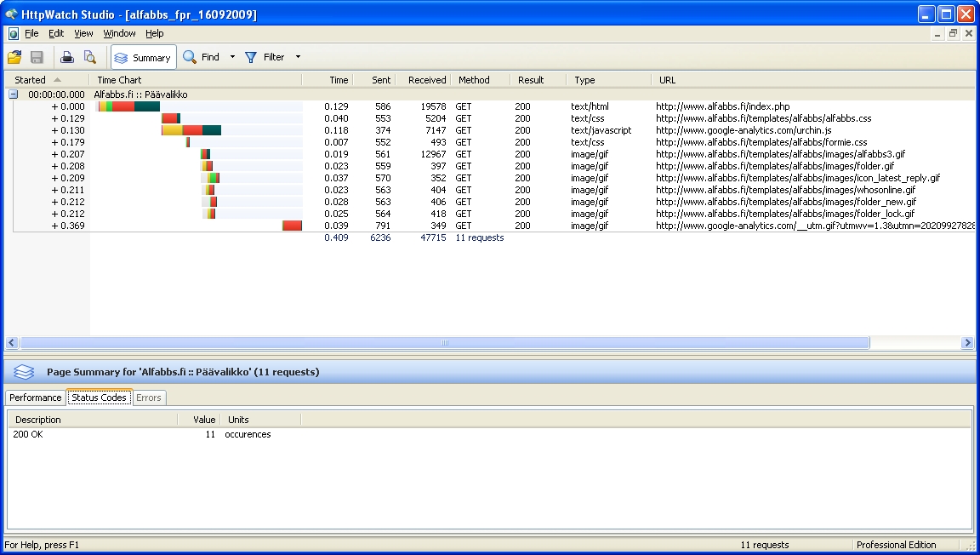Image resolution: width=980 pixels, height=555 pixels.
Task: Click the time chart bar for index.php
Action: (x=128, y=106)
